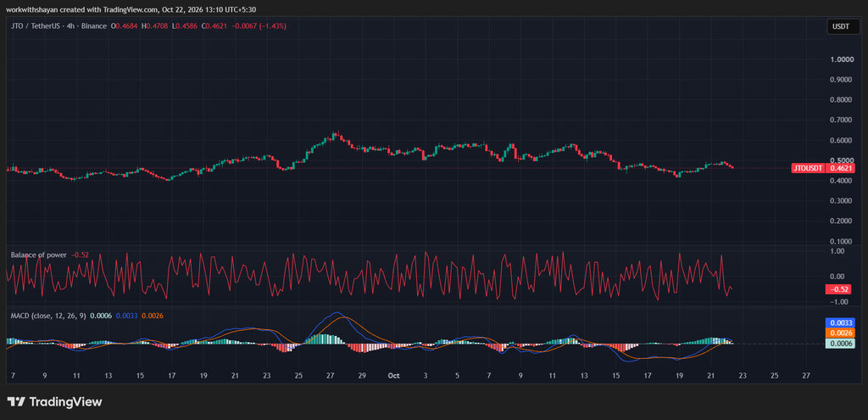
Task: Click the 0.3000 price axis label
Action: pos(841,200)
